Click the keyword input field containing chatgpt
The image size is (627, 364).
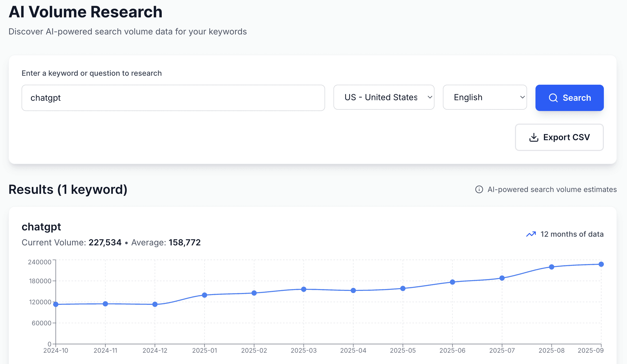173,98
